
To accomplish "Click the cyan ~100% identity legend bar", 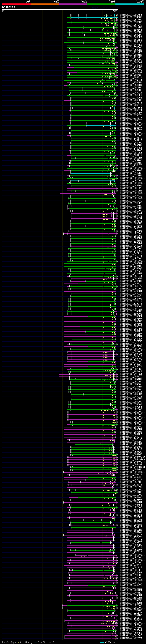I will 130,4.
